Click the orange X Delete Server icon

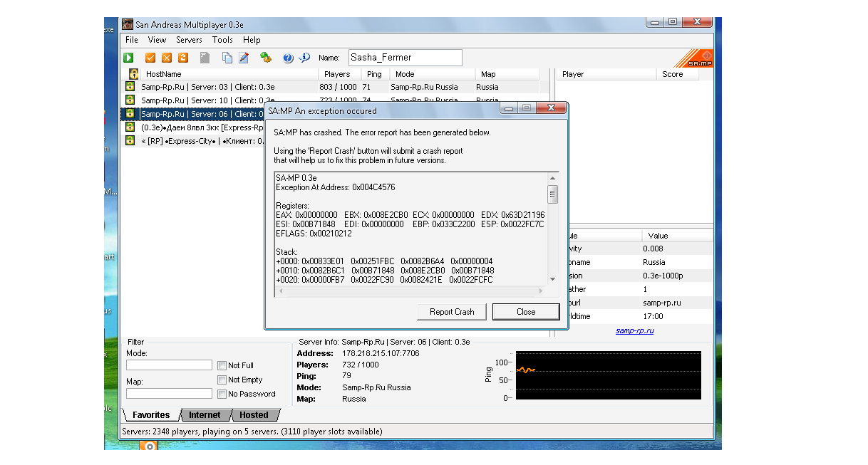tap(166, 58)
